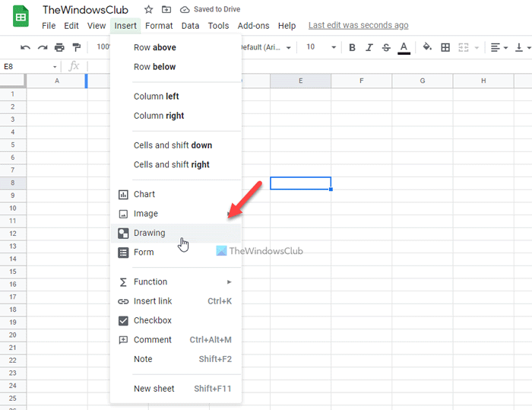
Task: Click the Saved to Drive cloud icon
Action: coord(185,10)
